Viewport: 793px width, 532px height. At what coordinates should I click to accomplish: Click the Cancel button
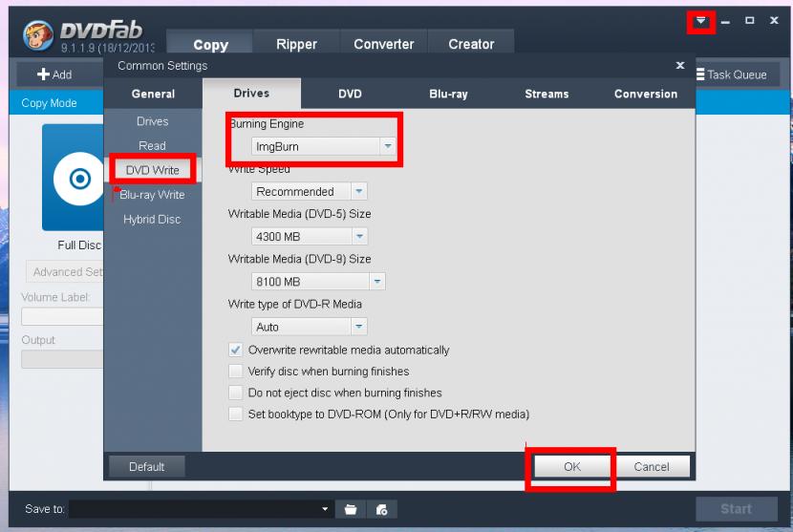coord(652,466)
